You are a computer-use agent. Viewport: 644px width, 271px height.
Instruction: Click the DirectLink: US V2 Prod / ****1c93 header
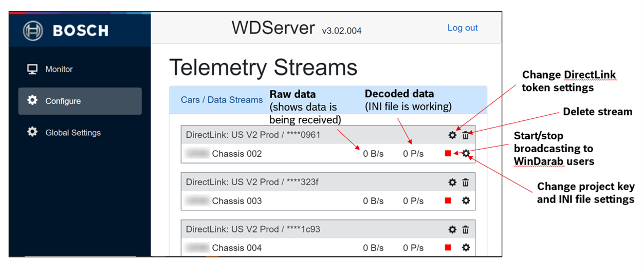[253, 229]
